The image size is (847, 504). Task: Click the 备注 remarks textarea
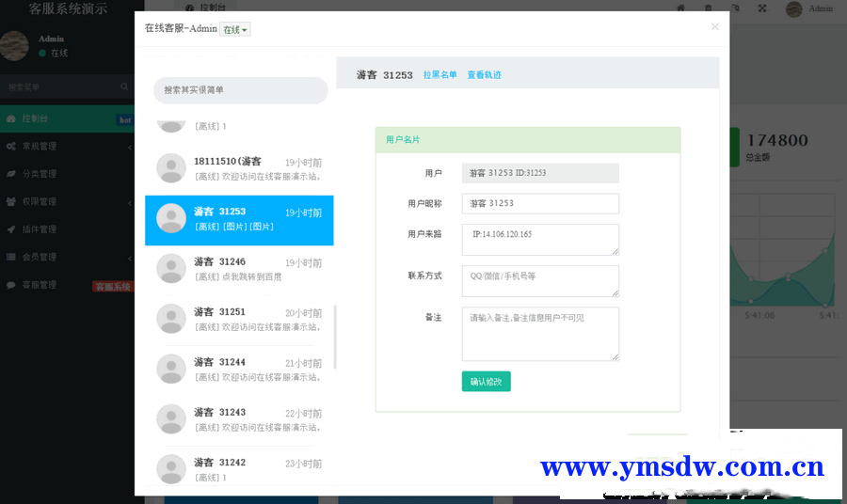tap(540, 333)
